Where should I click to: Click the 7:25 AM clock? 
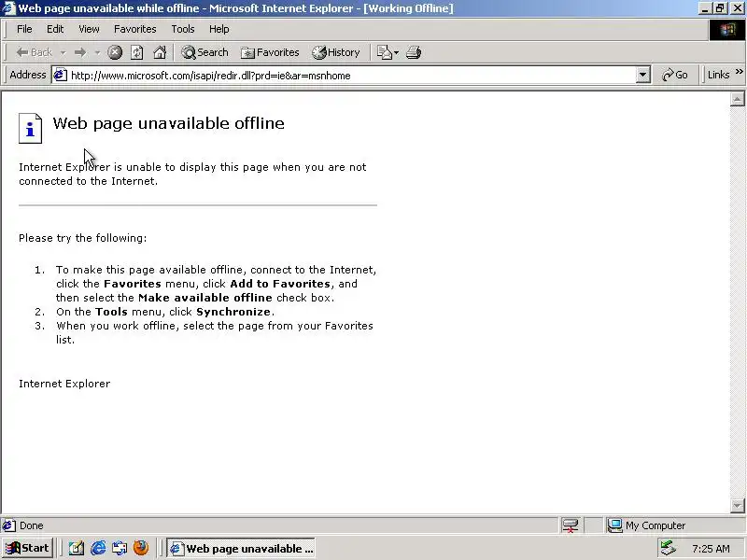tap(711, 549)
